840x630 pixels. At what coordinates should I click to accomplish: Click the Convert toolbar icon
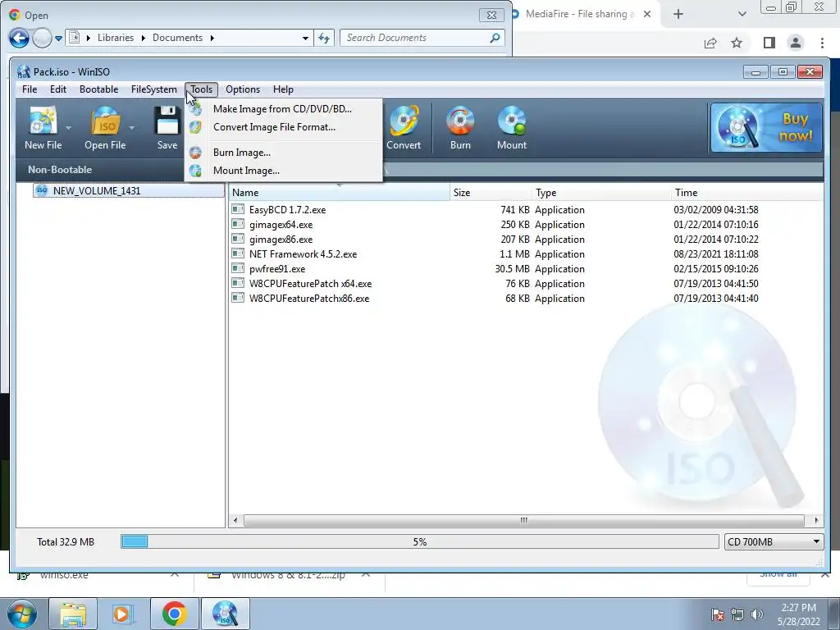click(404, 121)
